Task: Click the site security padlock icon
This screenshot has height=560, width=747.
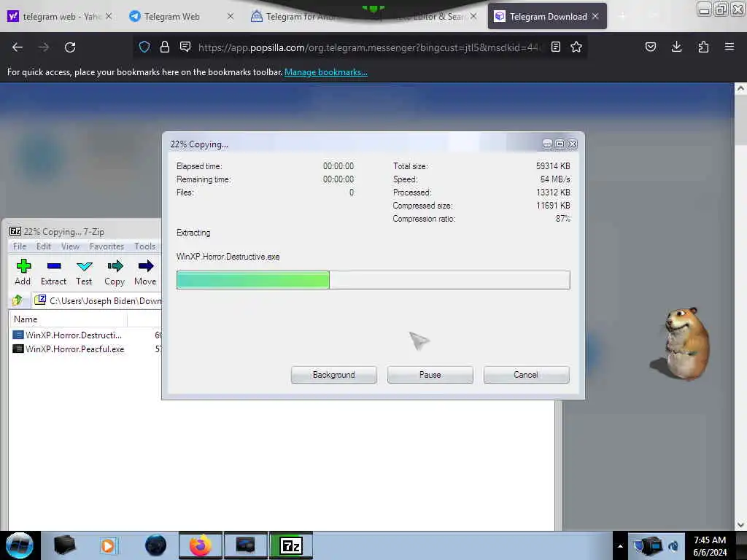Action: (165, 47)
